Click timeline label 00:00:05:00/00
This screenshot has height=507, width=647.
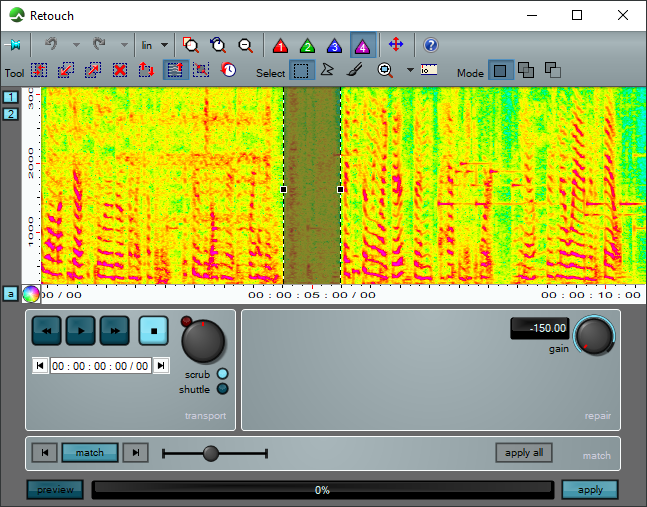(312, 295)
